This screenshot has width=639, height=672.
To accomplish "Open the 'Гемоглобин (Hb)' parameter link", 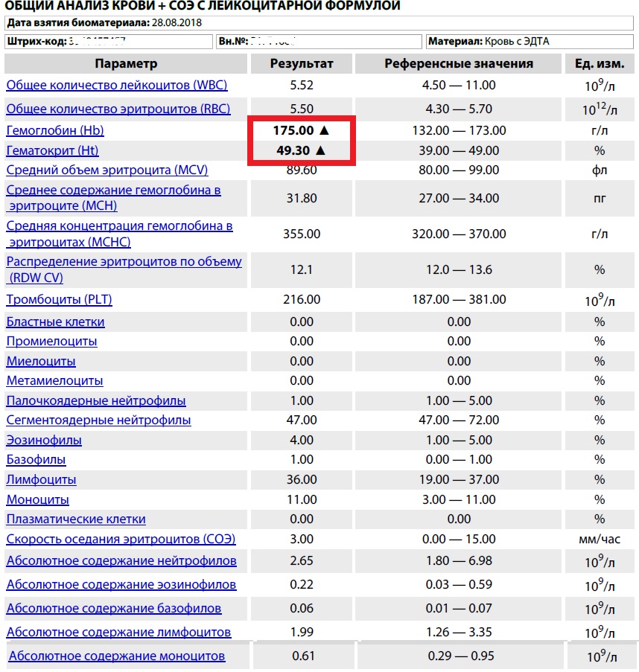I will (55, 130).
